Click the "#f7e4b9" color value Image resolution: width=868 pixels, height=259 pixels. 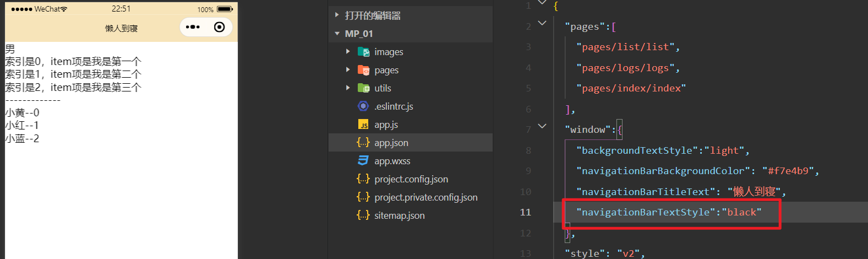788,171
